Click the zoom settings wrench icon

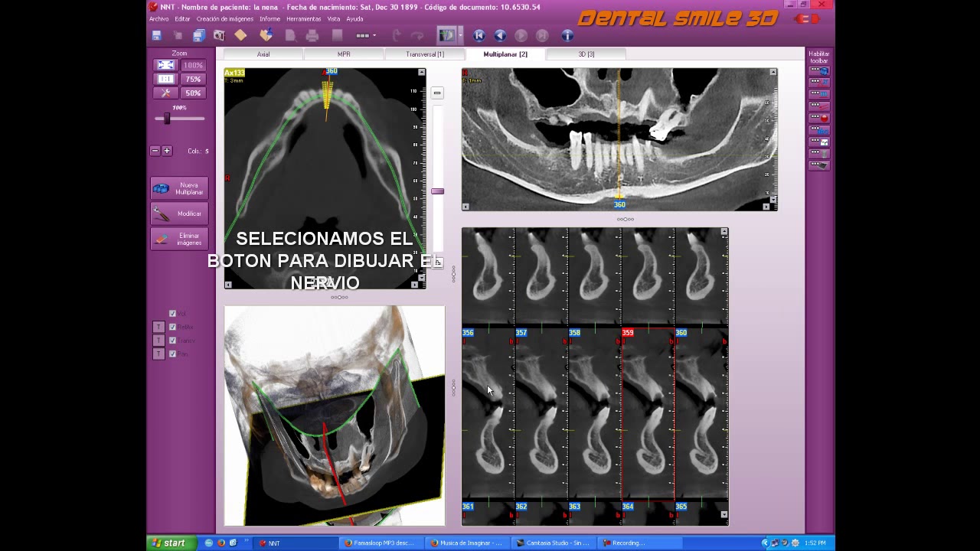[165, 93]
